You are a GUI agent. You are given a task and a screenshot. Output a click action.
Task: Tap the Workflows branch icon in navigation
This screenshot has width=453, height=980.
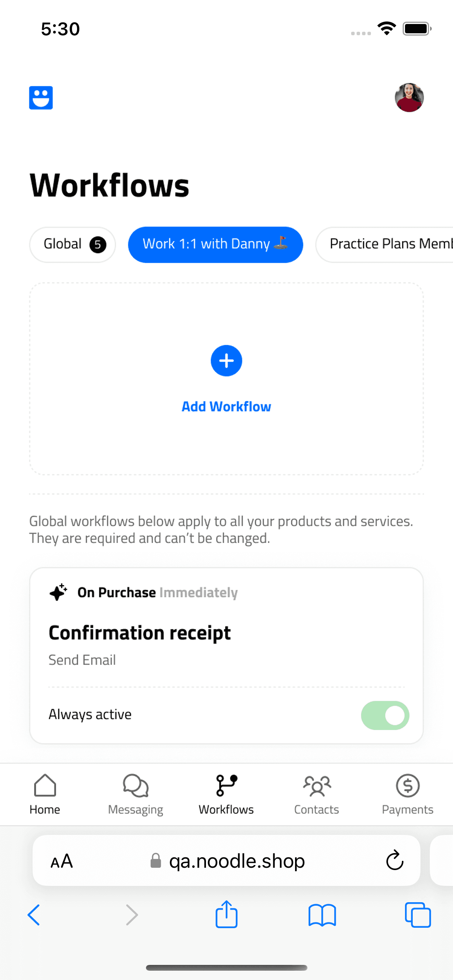[226, 785]
